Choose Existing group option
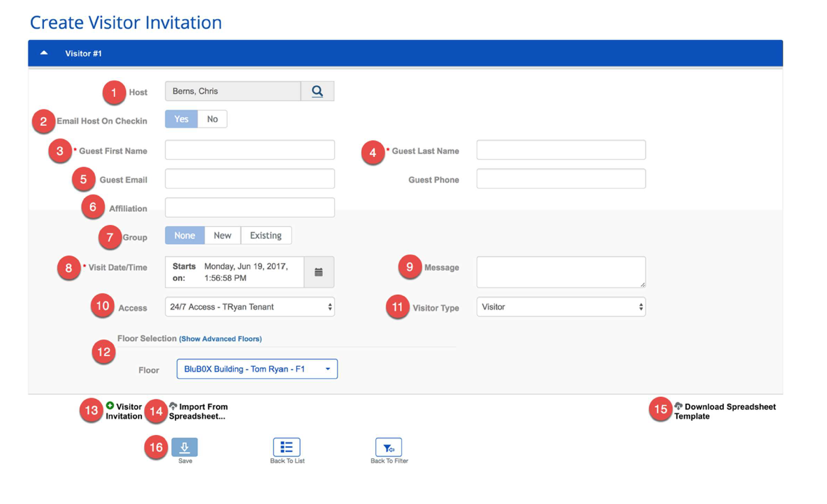 tap(265, 236)
